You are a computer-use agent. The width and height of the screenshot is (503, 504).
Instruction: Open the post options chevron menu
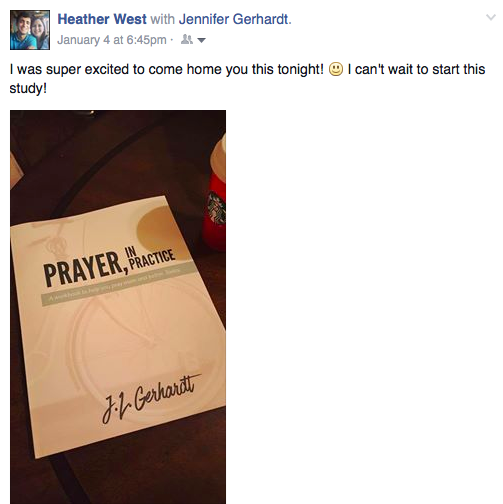click(x=491, y=17)
